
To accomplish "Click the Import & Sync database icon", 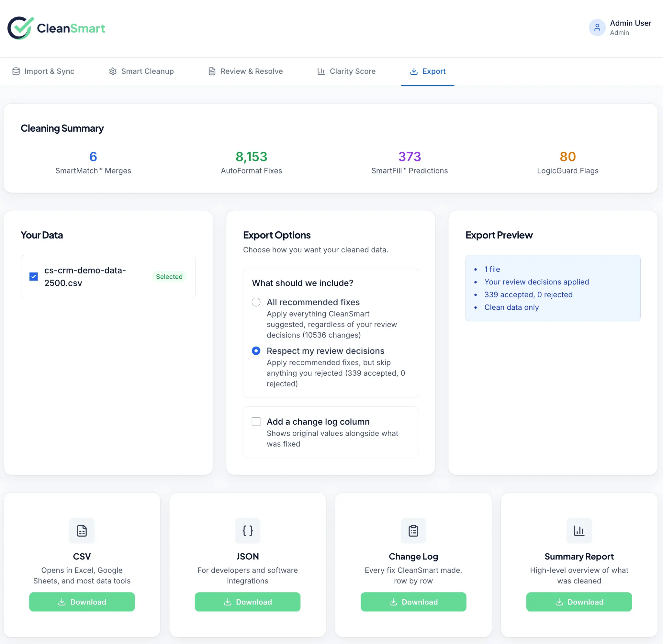I will pos(16,72).
